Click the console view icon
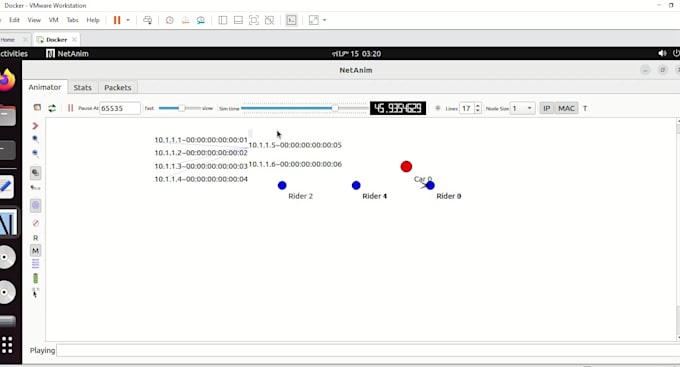This screenshot has height=367, width=680. [x=291, y=20]
